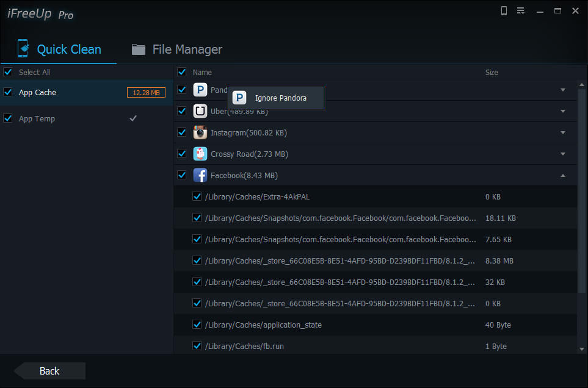The height and width of the screenshot is (388, 588).
Task: Select the /Library/Caches/application_state path
Action: (263, 325)
